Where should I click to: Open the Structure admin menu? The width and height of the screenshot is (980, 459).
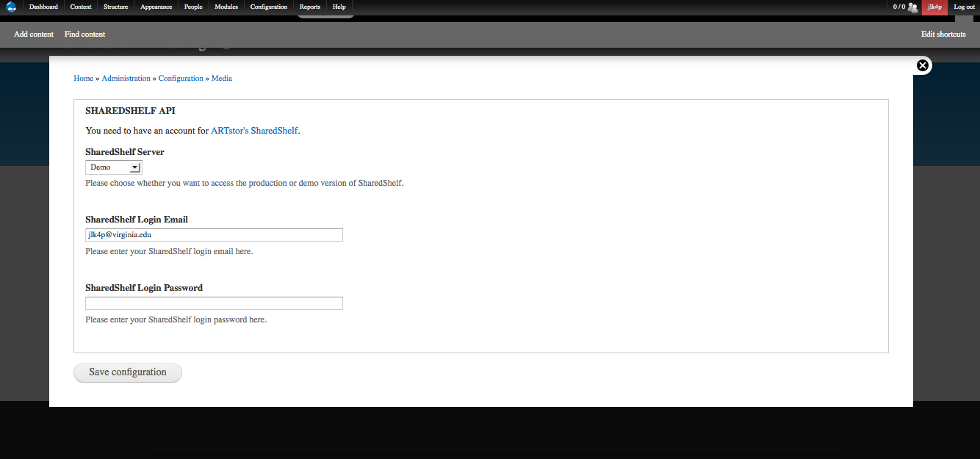click(x=116, y=7)
